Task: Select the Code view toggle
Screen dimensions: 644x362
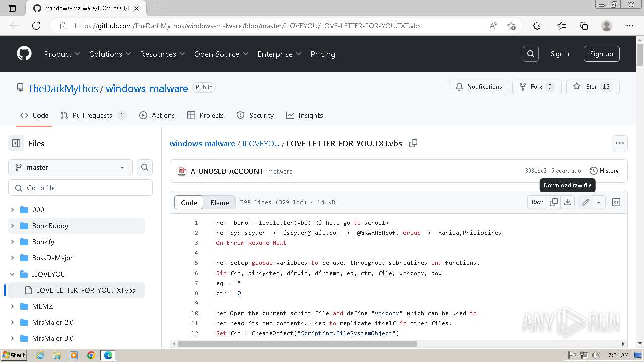Action: (x=189, y=202)
